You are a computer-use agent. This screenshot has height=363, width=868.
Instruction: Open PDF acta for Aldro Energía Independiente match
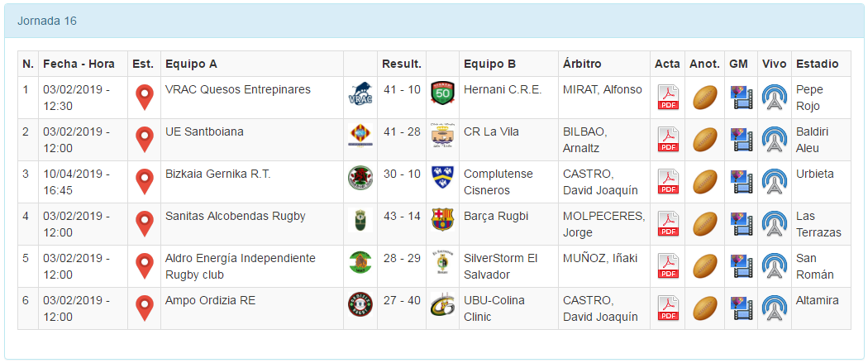point(668,266)
